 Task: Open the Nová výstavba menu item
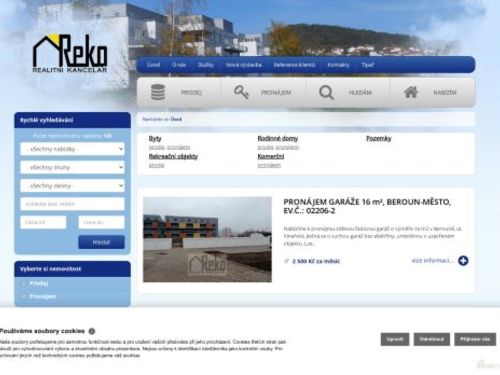(244, 65)
